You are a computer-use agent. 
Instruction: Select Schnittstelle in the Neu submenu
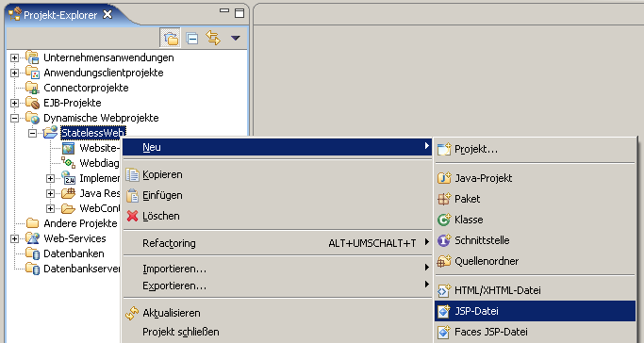tap(535, 240)
